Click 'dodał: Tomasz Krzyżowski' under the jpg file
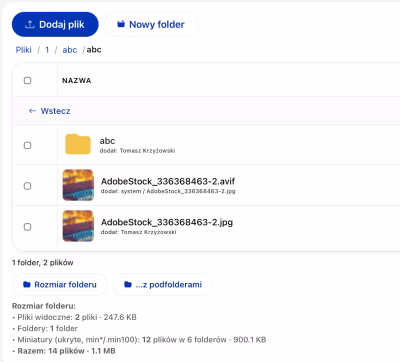400x362 pixels. point(139,232)
